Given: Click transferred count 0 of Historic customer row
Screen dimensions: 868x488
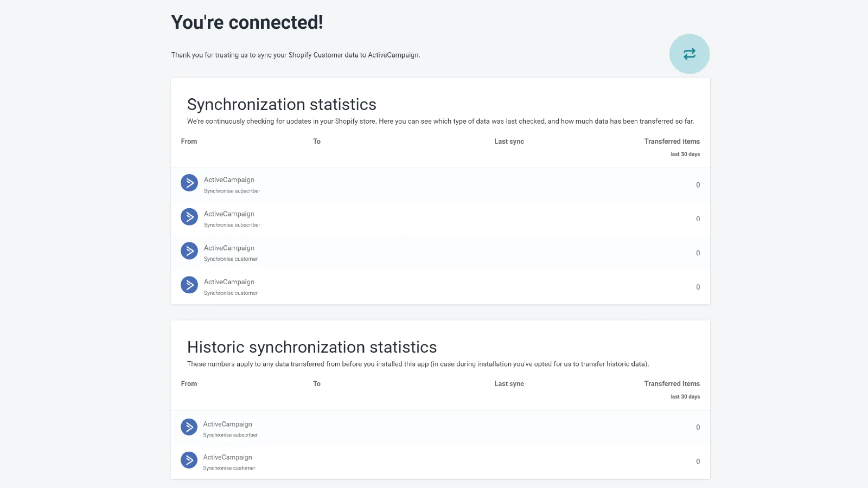Looking at the screenshot, I should point(698,461).
